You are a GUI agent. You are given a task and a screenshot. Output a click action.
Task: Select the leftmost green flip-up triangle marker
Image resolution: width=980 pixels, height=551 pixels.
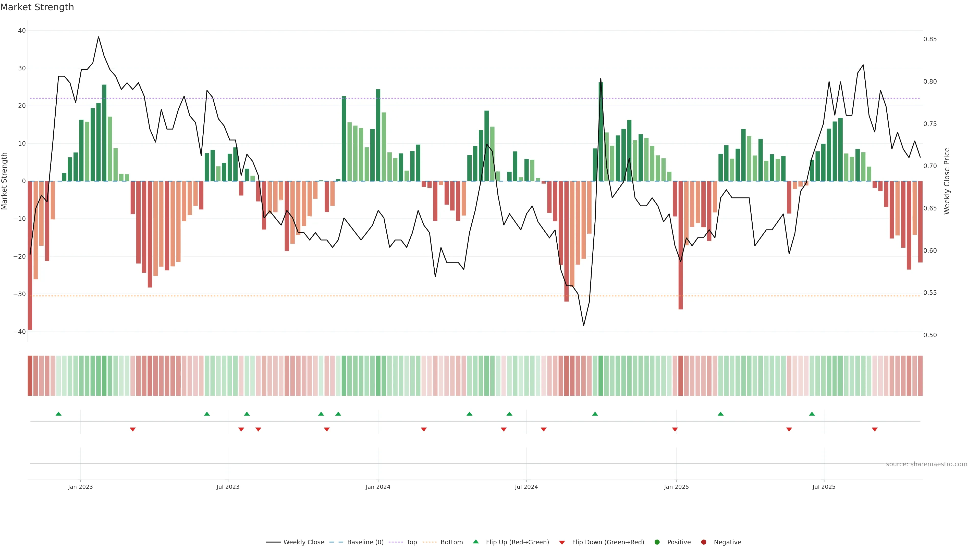point(59,414)
